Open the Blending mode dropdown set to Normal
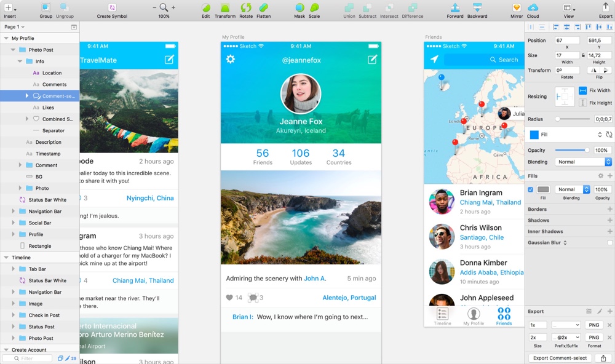Screen dimensions: 615x364 point(582,162)
